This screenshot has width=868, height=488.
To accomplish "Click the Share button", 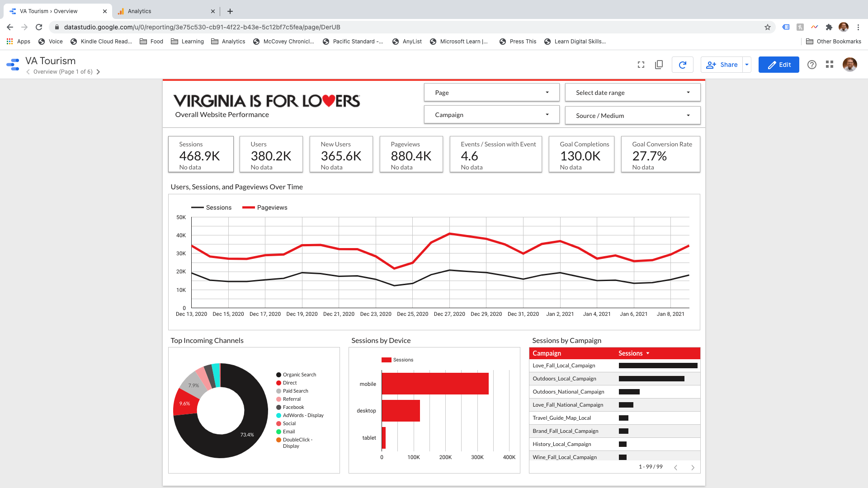I will [722, 65].
